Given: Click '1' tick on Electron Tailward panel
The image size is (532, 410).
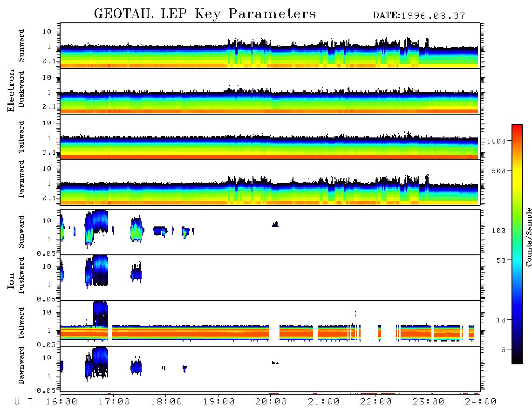Looking at the screenshot, I should point(49,138).
